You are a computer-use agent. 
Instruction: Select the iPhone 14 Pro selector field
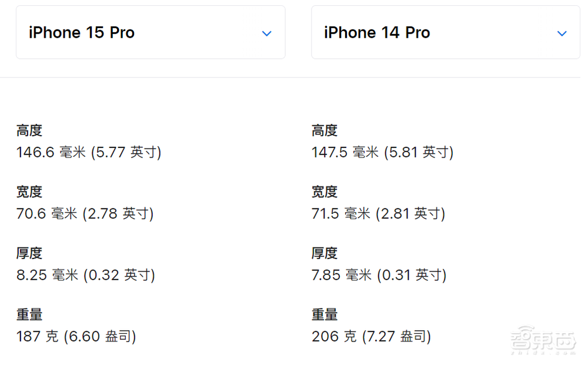pos(445,32)
